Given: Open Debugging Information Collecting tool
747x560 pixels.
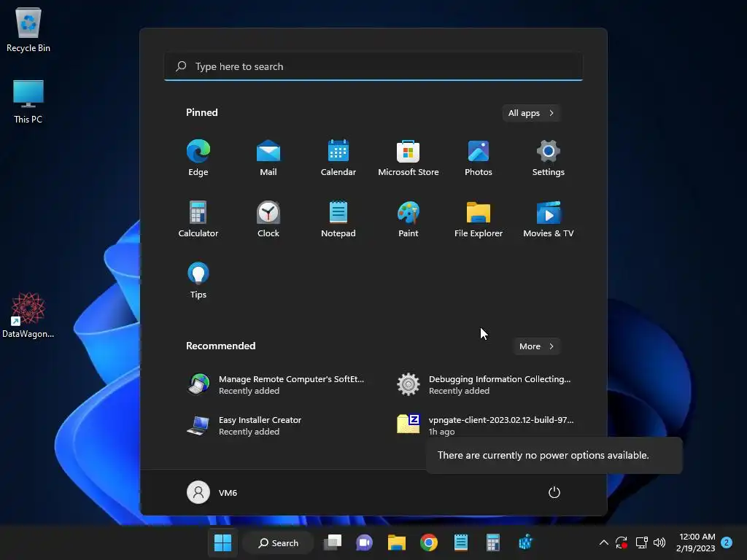Looking at the screenshot, I should pos(485,385).
